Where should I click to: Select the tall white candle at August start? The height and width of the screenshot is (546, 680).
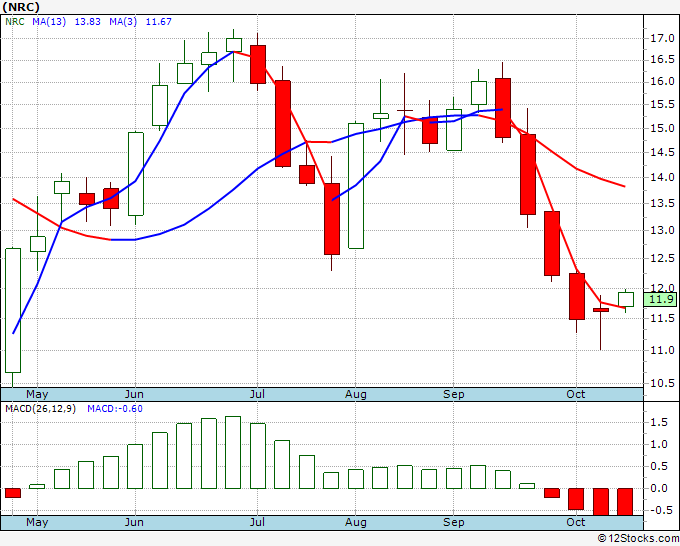[356, 186]
